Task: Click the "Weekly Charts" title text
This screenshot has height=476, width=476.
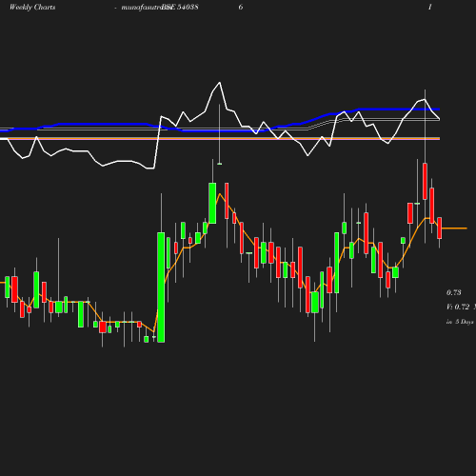Action: point(32,7)
